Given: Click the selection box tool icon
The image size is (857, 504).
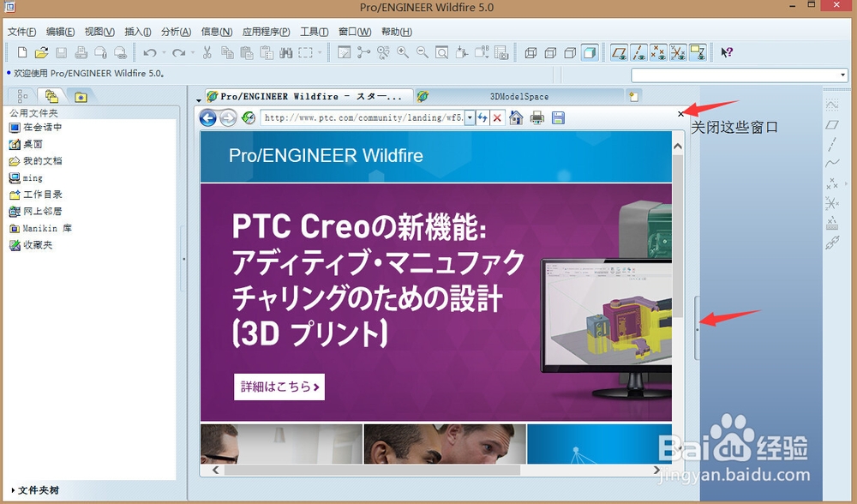Looking at the screenshot, I should click(x=306, y=52).
